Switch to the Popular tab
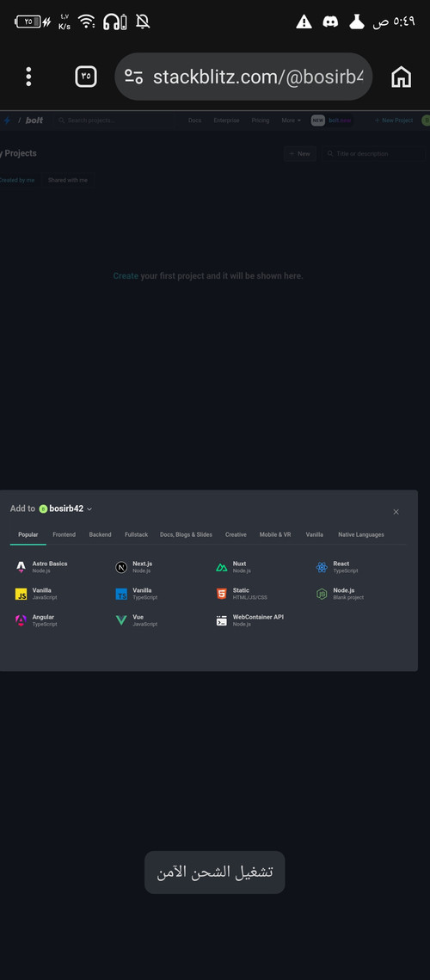 click(x=28, y=534)
